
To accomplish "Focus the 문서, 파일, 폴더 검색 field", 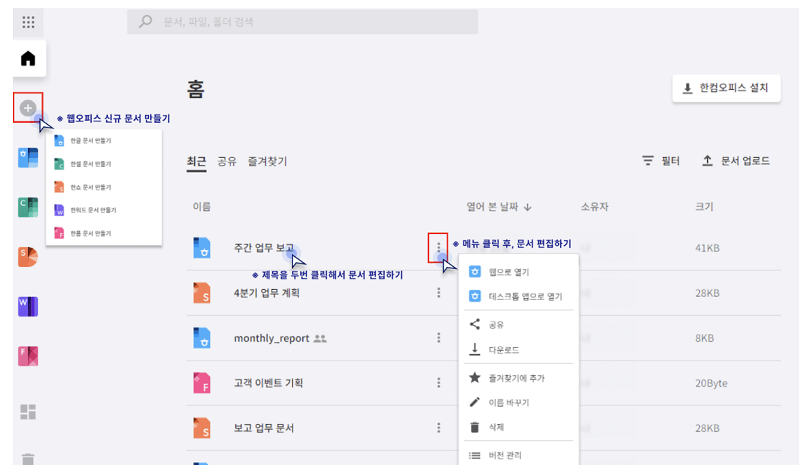I will pyautogui.click(x=303, y=21).
